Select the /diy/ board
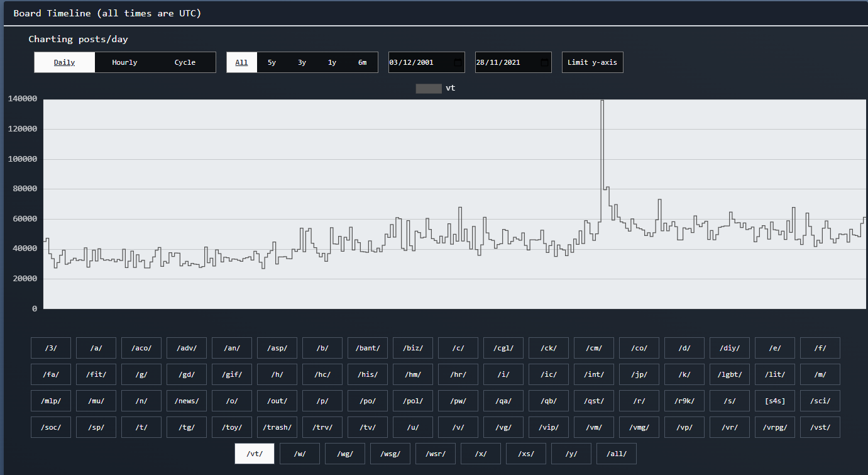868x475 pixels. pos(730,348)
